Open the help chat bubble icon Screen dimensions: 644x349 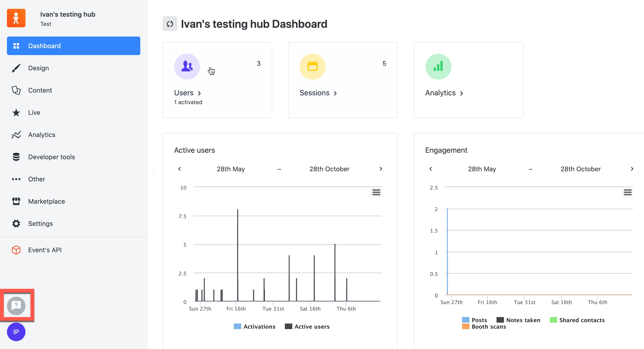pos(16,305)
